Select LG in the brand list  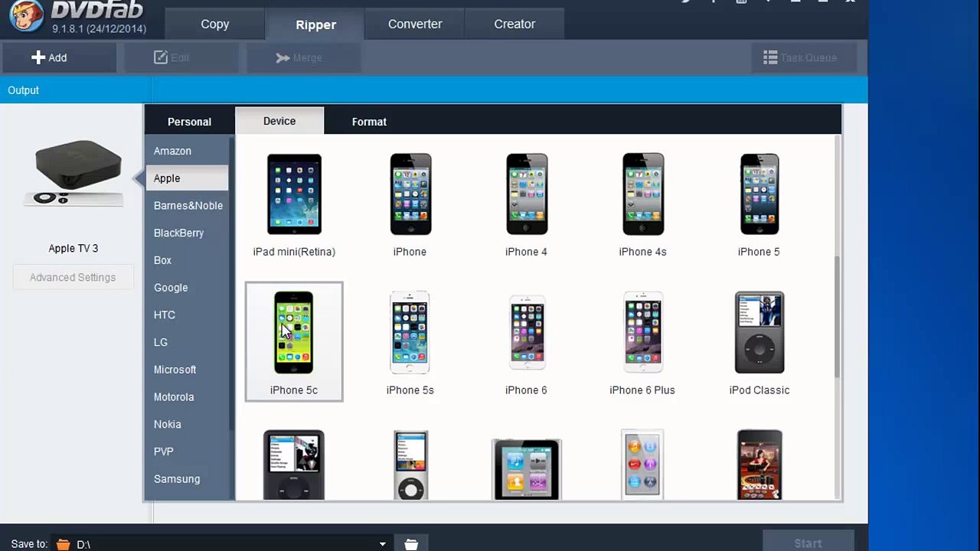187,342
